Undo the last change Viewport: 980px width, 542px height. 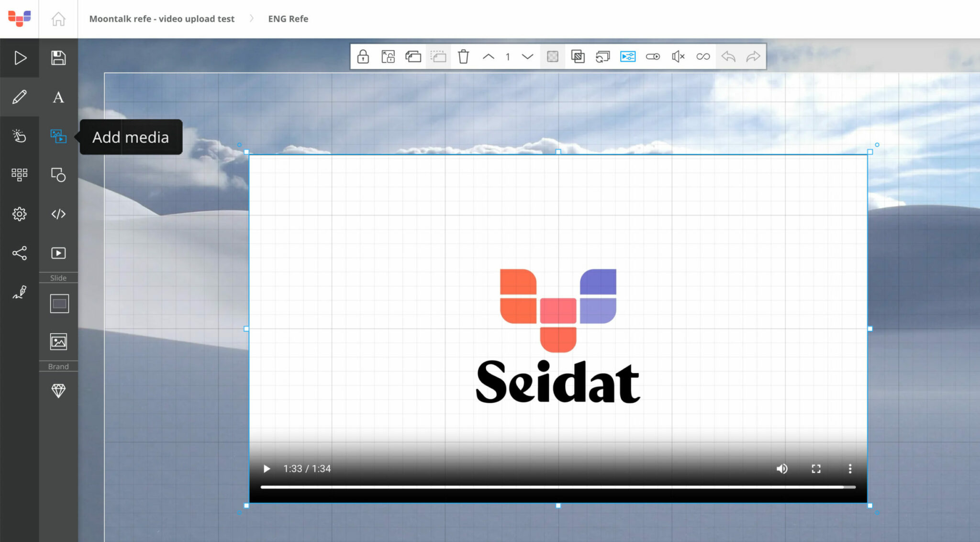[728, 56]
